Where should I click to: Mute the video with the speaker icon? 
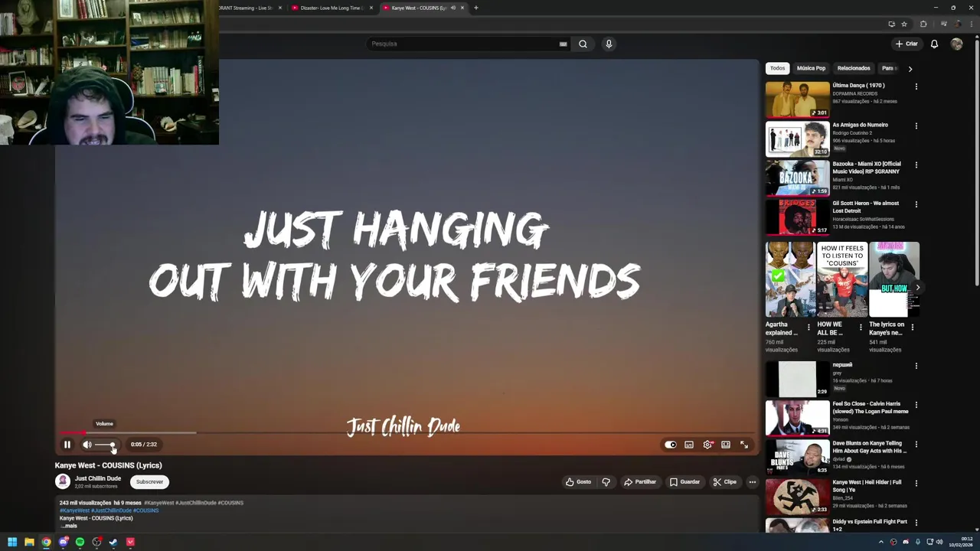pyautogui.click(x=87, y=445)
